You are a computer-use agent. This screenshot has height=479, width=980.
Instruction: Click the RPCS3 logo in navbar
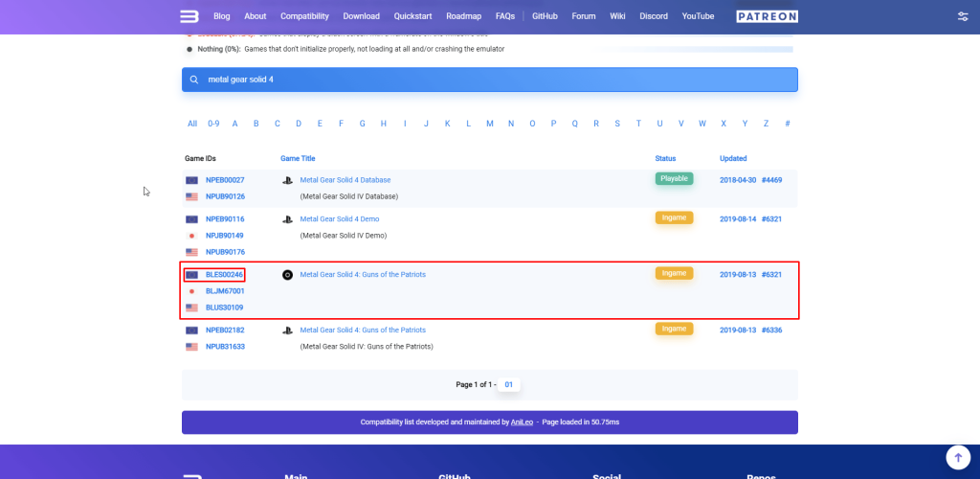(189, 16)
